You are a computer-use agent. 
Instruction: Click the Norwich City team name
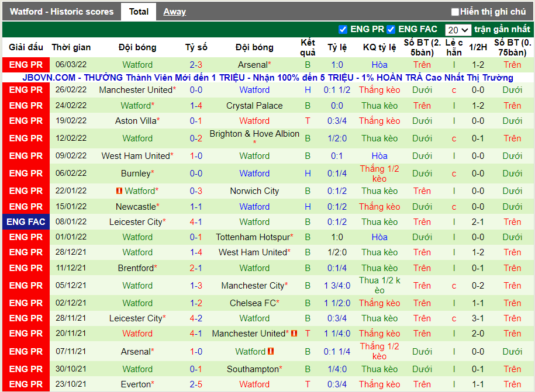(x=254, y=191)
